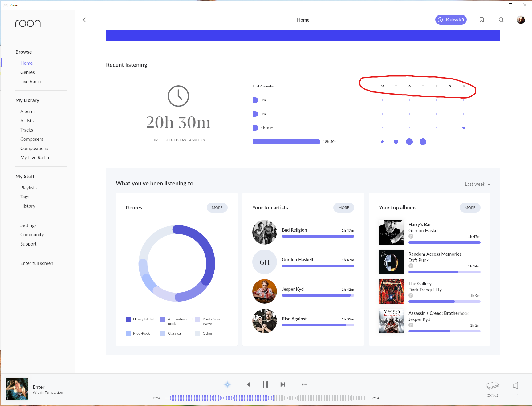Viewport: 532px width, 406px height.
Task: Open the play queue icon
Action: (x=304, y=384)
